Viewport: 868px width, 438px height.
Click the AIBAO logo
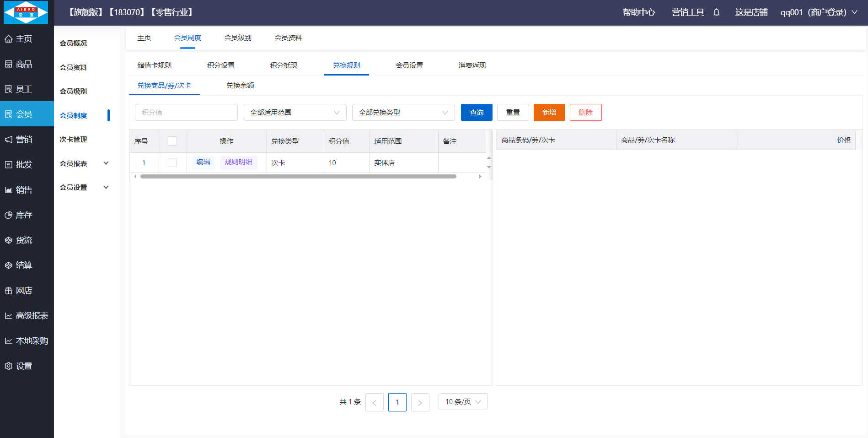[x=26, y=12]
